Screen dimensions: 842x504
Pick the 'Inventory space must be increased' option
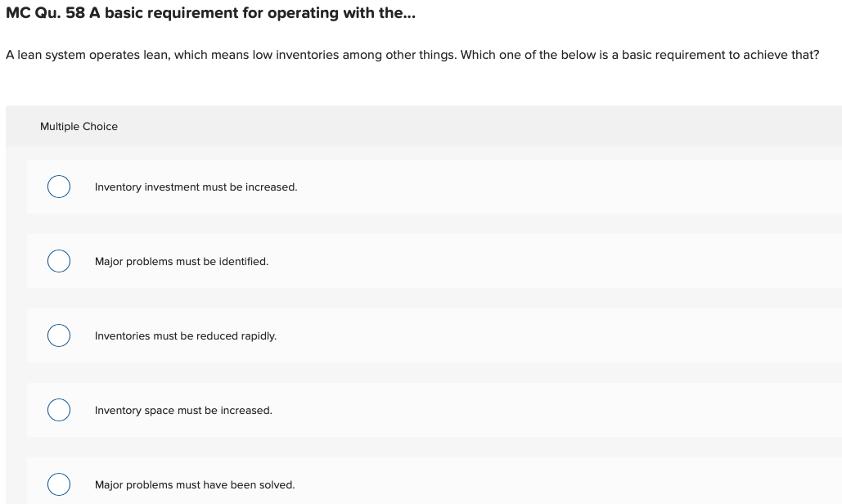(58, 410)
